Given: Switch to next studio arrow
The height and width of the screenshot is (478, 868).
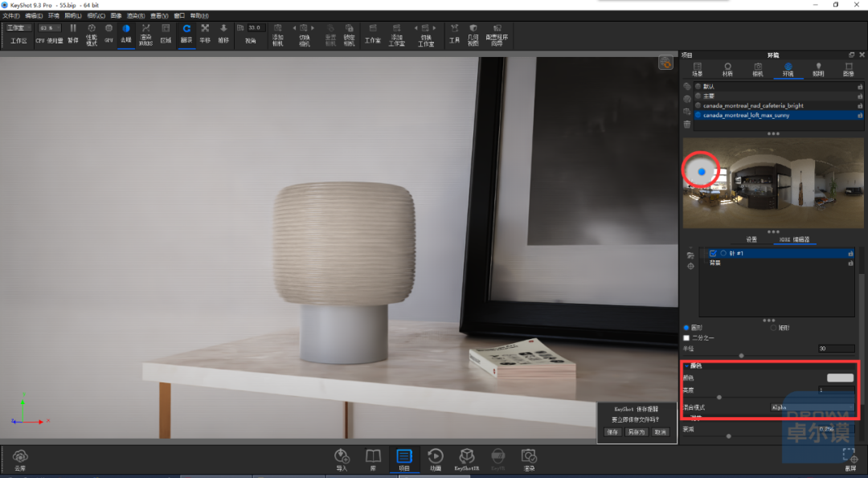Looking at the screenshot, I should (x=435, y=27).
